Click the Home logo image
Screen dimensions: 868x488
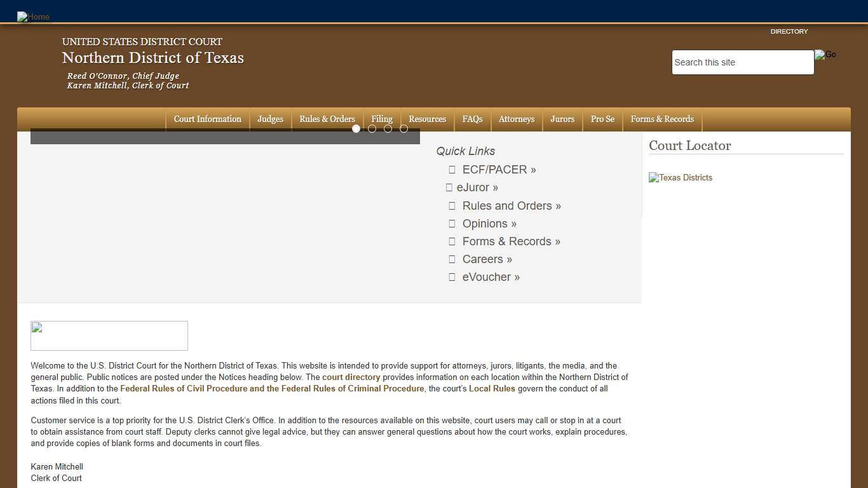33,17
